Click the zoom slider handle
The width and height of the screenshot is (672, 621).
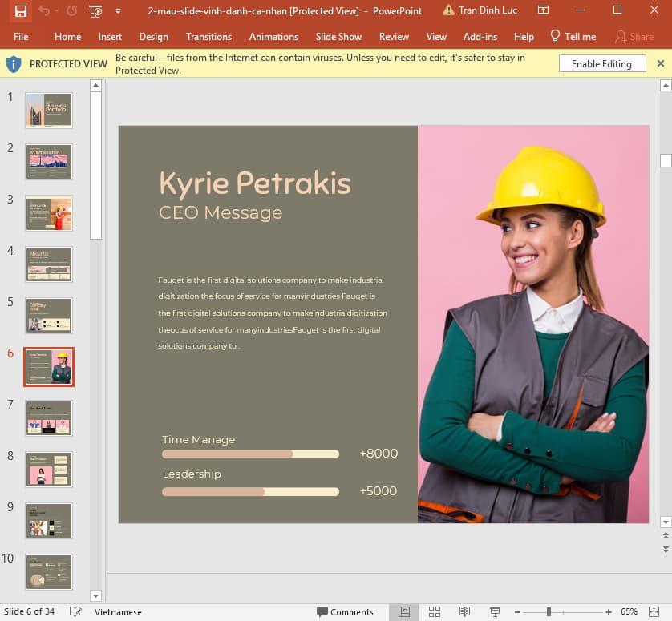point(549,612)
